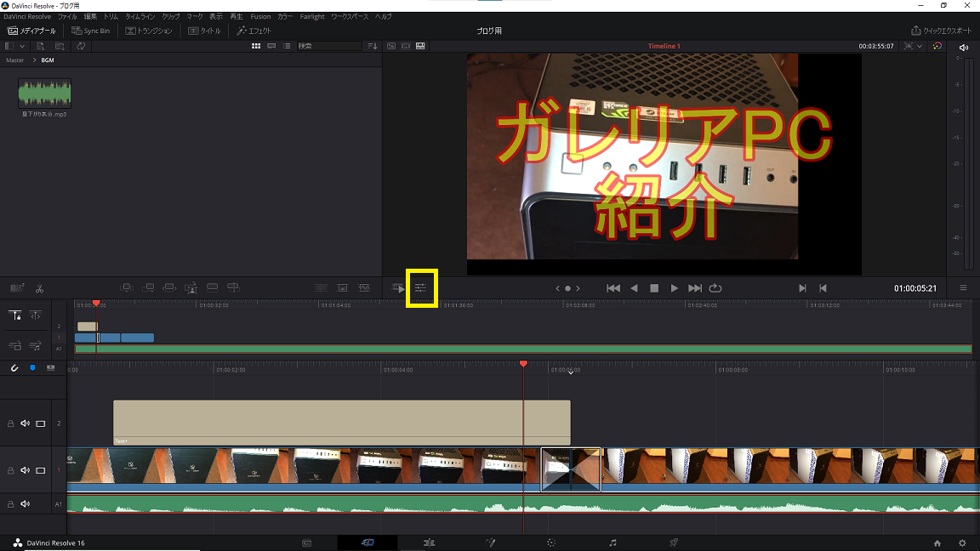The height and width of the screenshot is (551, 980).
Task: Click the Place On Top overlay icon
Action: tap(212, 287)
